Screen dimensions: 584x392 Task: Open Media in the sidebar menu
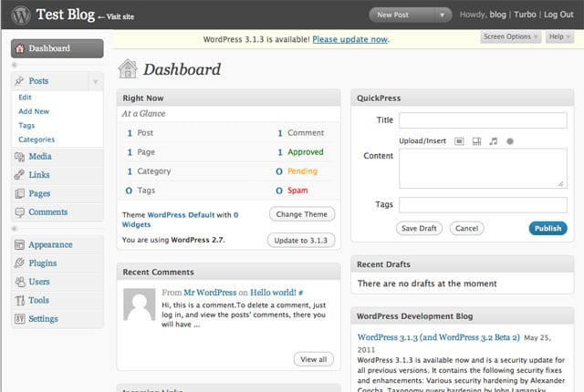(40, 157)
